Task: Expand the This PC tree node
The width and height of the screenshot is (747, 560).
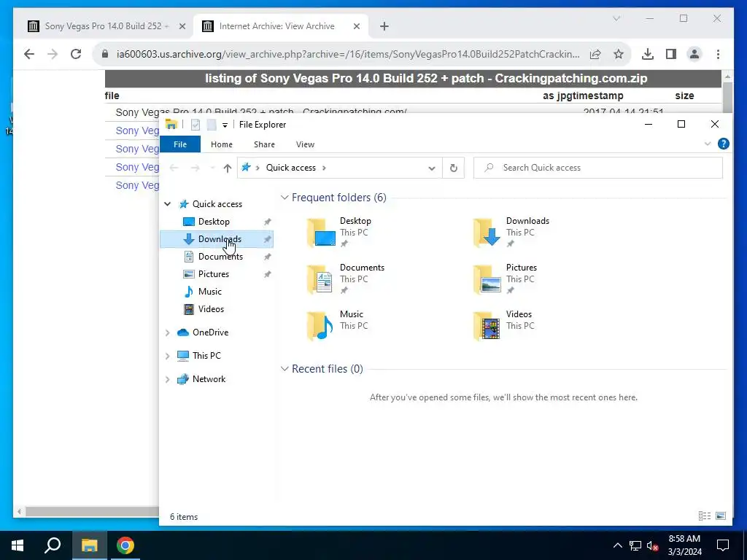Action: point(168,356)
